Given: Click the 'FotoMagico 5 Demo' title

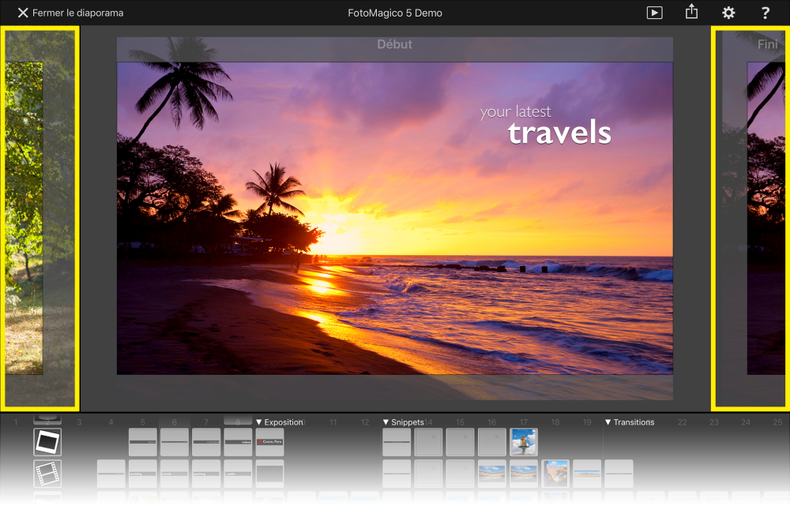Looking at the screenshot, I should point(395,13).
